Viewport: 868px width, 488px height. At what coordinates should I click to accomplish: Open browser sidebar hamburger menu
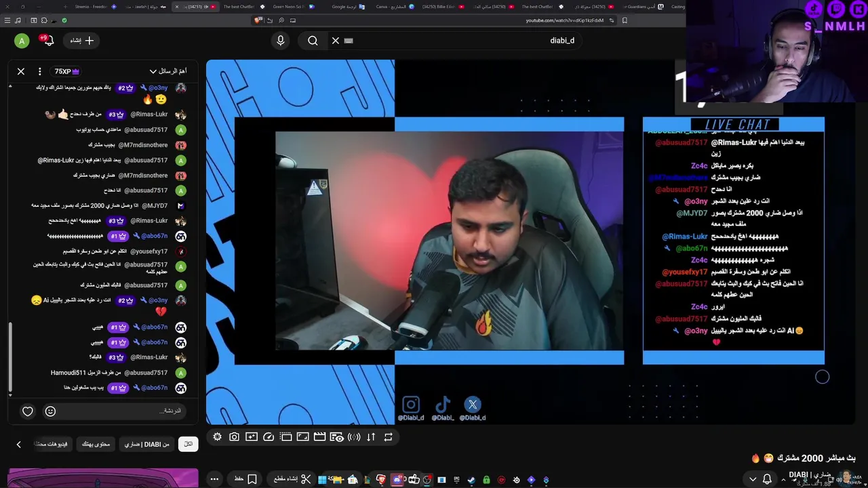pos(7,20)
